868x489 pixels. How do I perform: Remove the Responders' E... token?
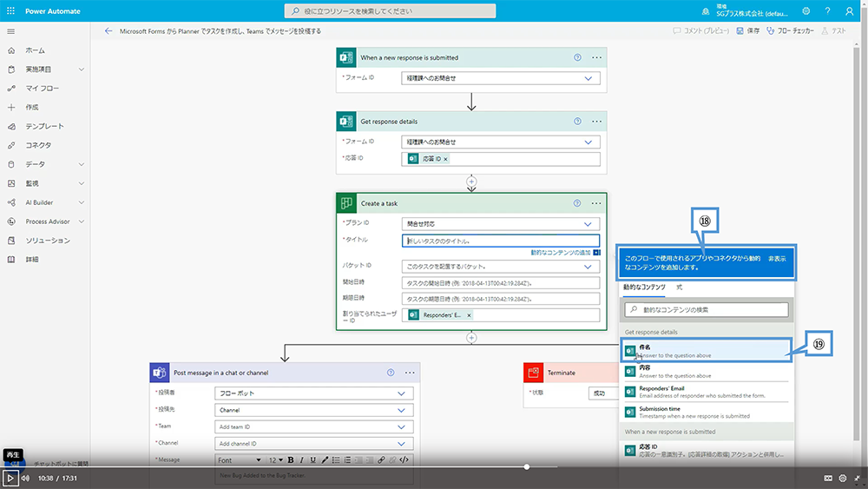[469, 315]
